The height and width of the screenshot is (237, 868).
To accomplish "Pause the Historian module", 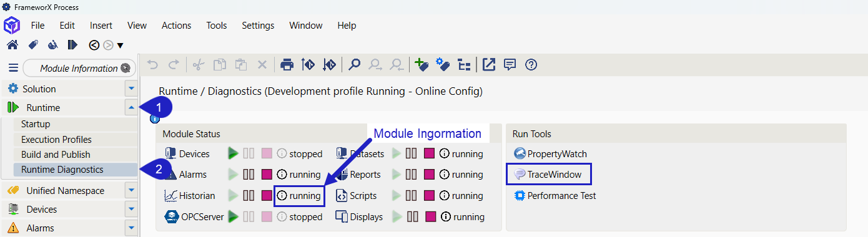I will (x=249, y=196).
